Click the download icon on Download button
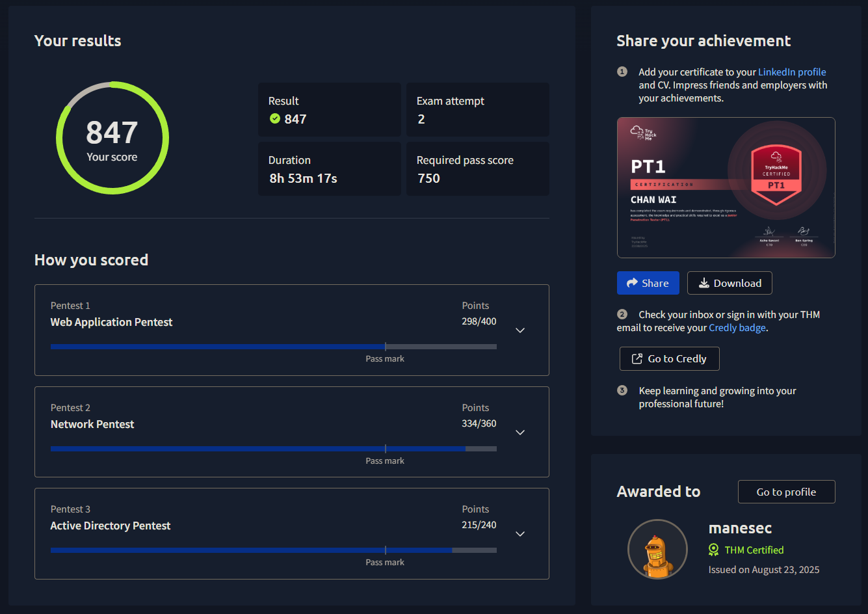This screenshot has width=868, height=614. pos(704,283)
